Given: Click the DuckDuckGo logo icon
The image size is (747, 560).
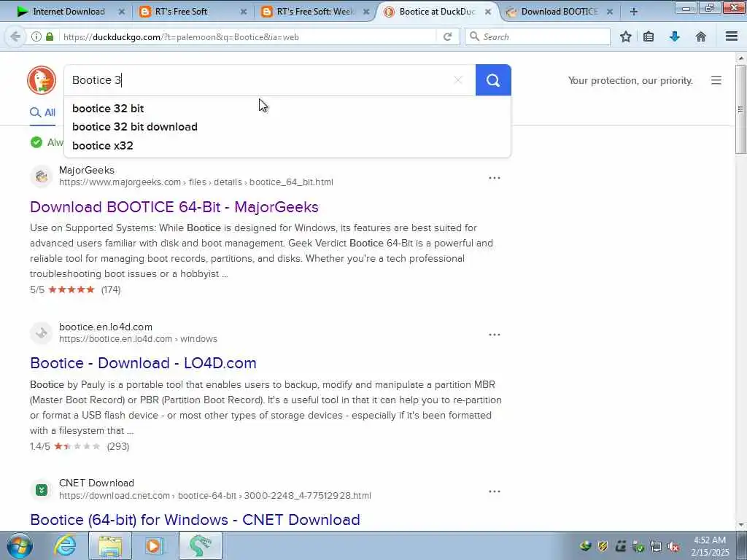Looking at the screenshot, I should (42, 80).
